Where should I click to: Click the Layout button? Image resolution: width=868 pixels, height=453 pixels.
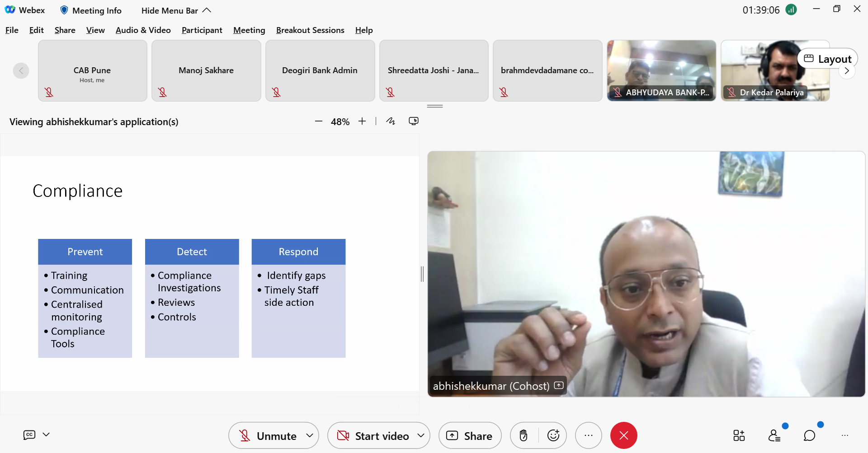click(x=828, y=59)
